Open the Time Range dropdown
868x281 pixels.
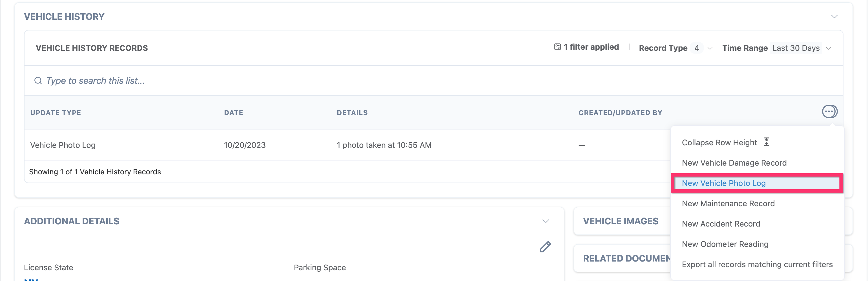point(828,48)
